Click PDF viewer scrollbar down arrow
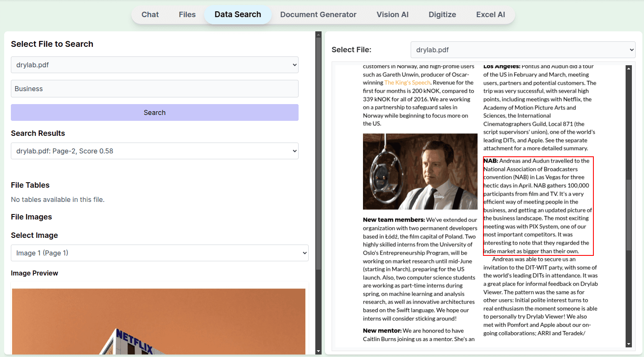The width and height of the screenshot is (644, 357). (629, 344)
